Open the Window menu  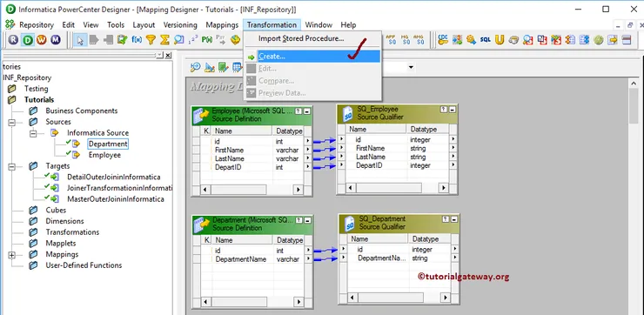319,25
